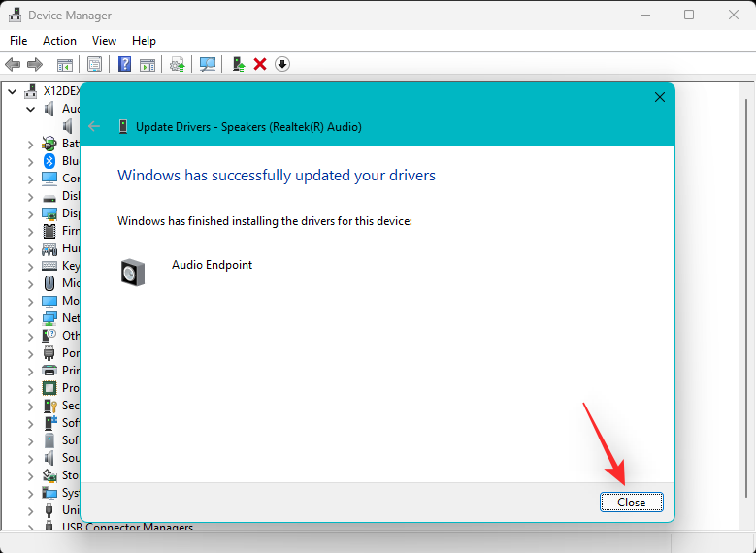Click the Ports plug icon in tree
This screenshot has width=756, height=553.
[x=49, y=353]
